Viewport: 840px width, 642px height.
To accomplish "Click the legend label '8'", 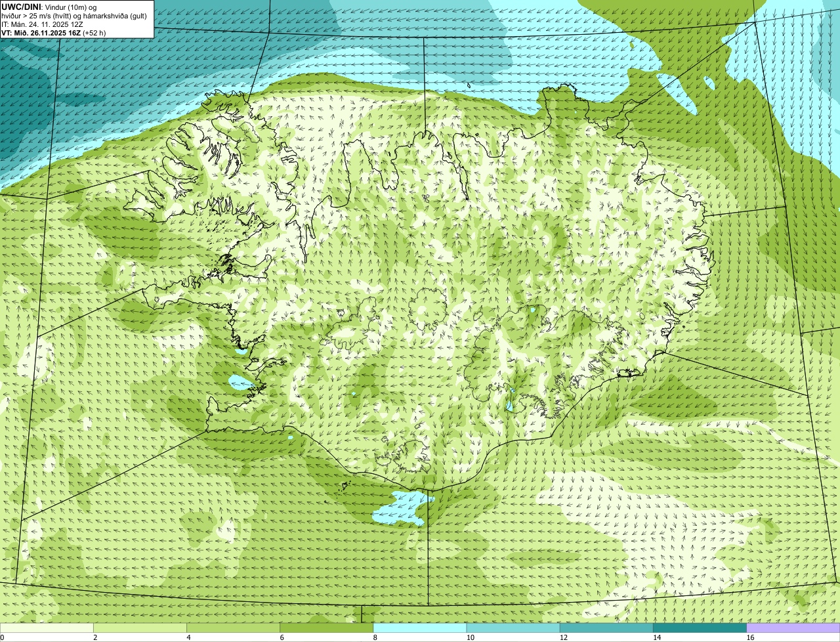I will click(x=376, y=637).
